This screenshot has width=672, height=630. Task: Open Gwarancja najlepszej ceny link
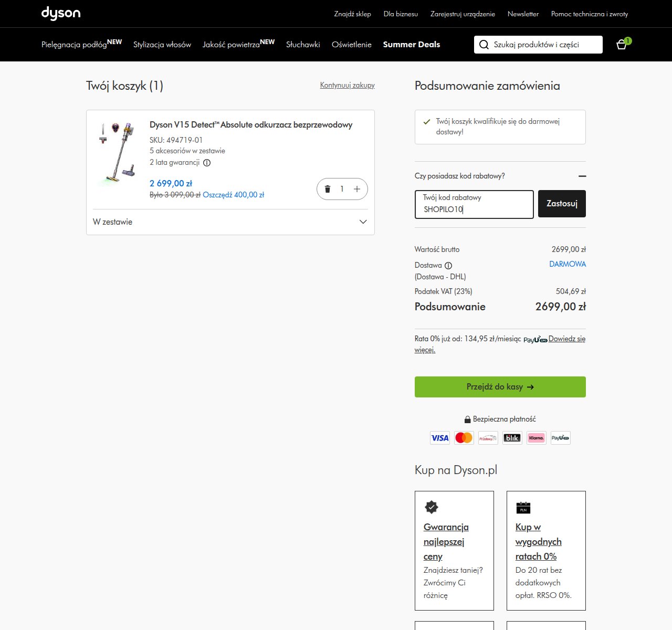[x=446, y=542]
